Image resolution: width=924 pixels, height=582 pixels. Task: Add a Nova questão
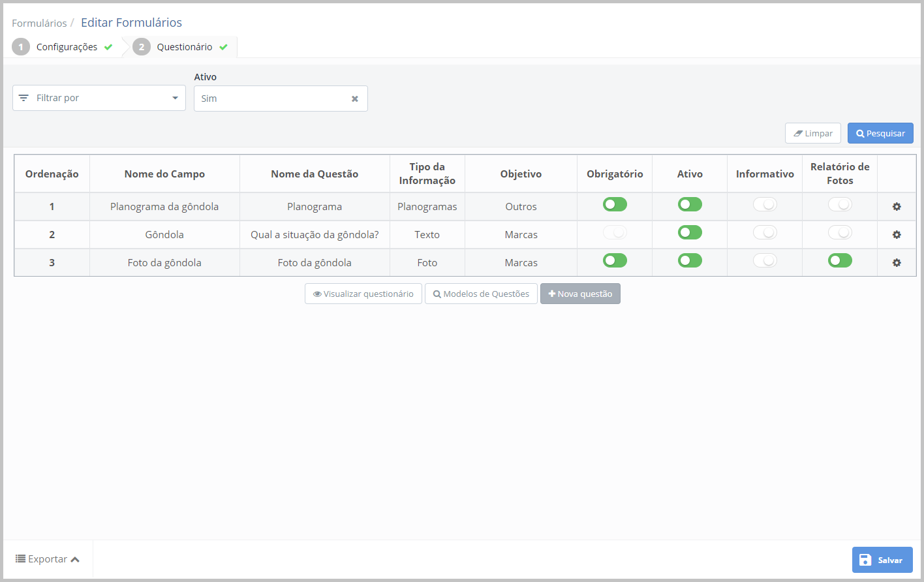point(580,294)
